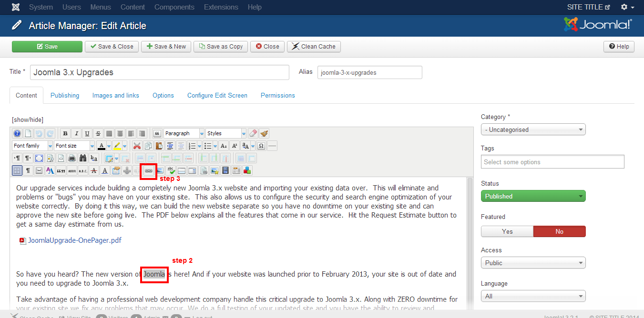Insert an anchor
The image size is (644, 318).
[127, 170]
